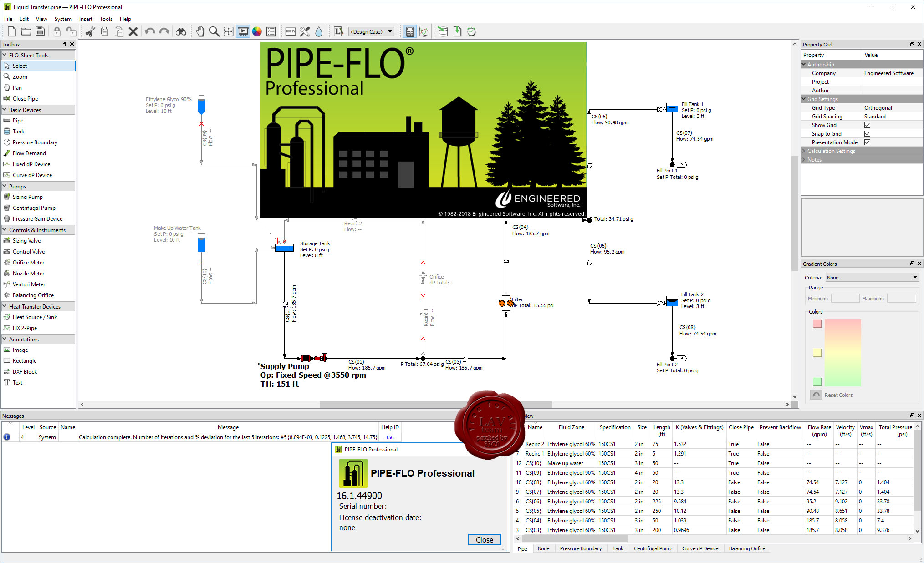This screenshot has height=563, width=924.
Task: Sort by Flow Rate column header
Action: 819,431
